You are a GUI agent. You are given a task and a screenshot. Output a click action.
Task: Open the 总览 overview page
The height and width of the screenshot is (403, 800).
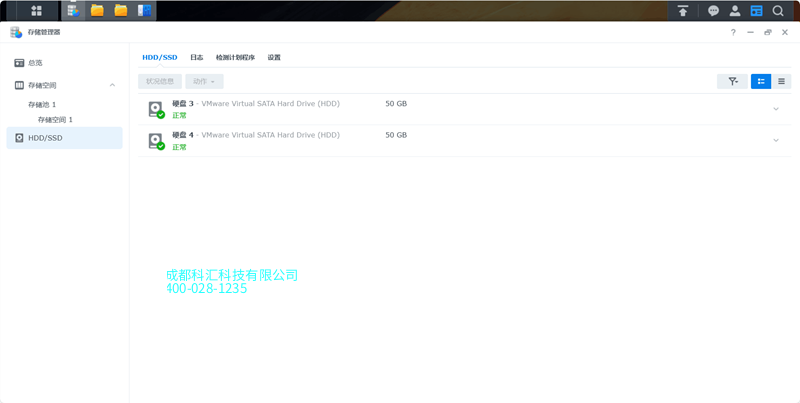pyautogui.click(x=35, y=63)
